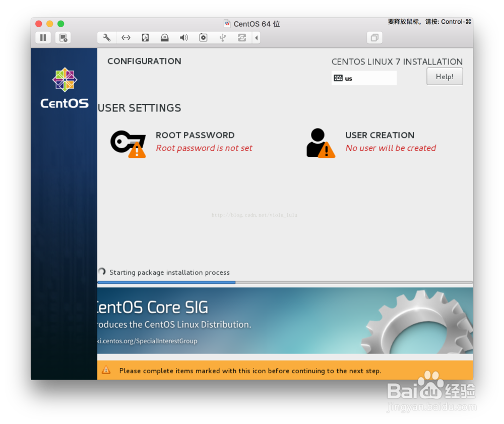Minimize window with yellow button

point(50,24)
